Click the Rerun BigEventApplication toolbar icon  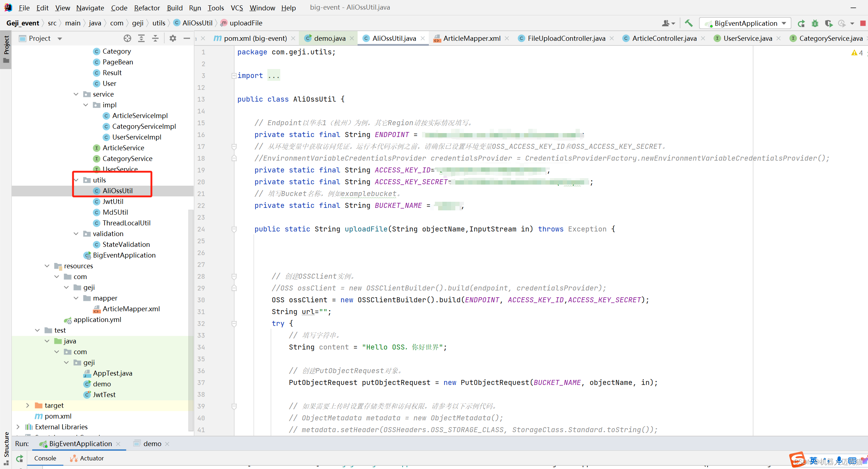(x=801, y=23)
